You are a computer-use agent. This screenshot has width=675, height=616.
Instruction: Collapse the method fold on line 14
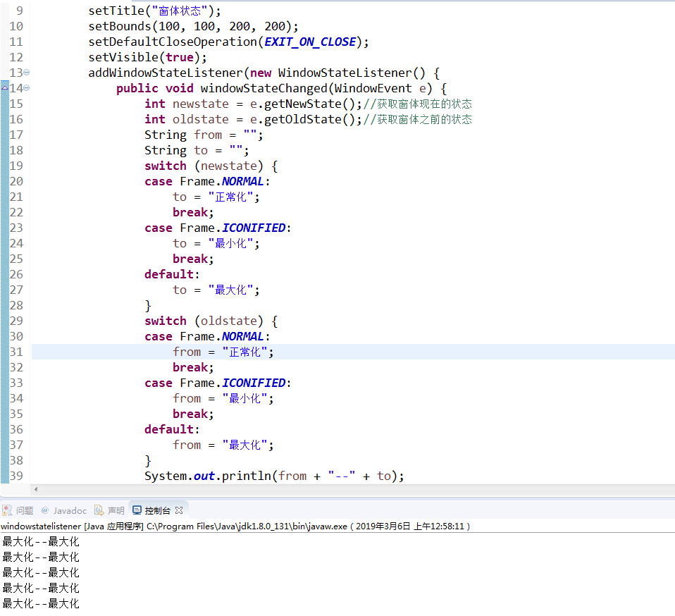click(x=27, y=88)
